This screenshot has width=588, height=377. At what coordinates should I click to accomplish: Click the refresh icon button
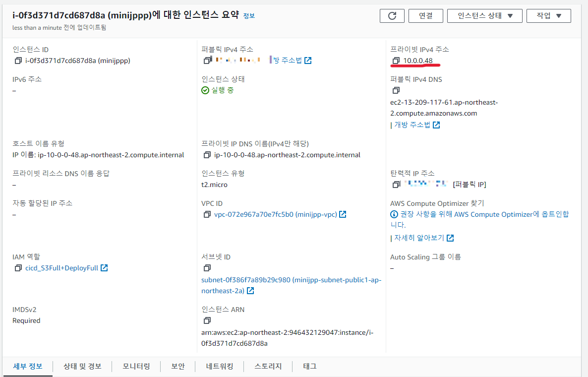coord(392,16)
